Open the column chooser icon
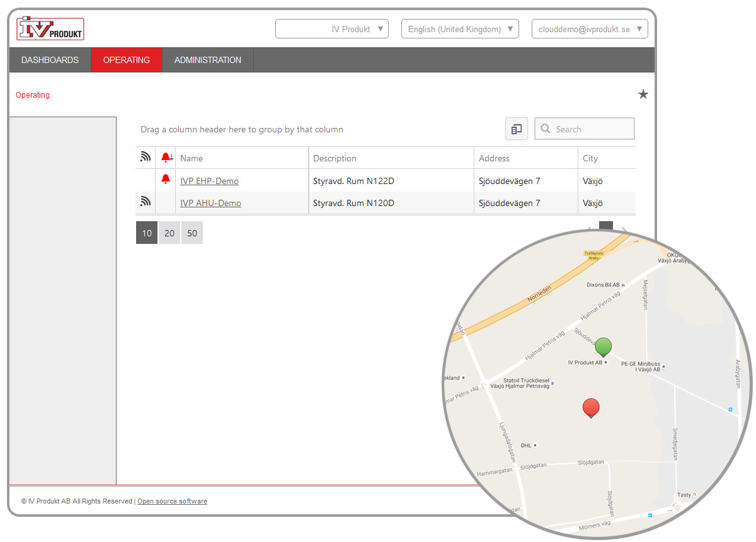The height and width of the screenshot is (542, 756). click(517, 129)
